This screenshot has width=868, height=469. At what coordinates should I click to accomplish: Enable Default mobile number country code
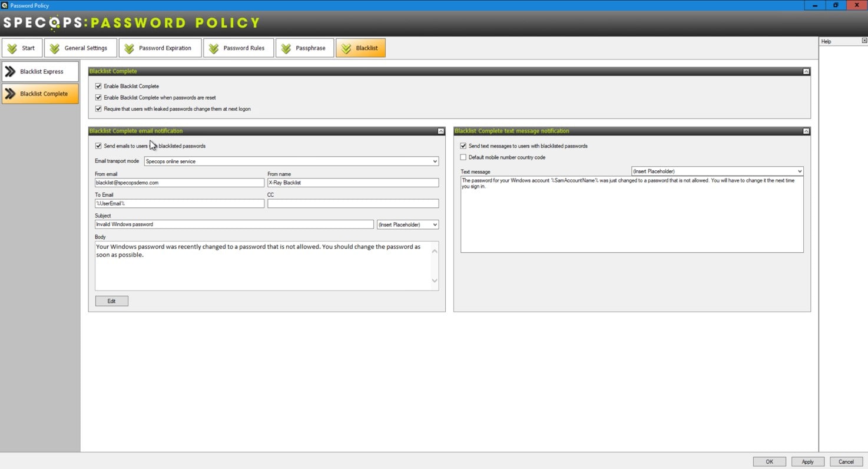463,157
